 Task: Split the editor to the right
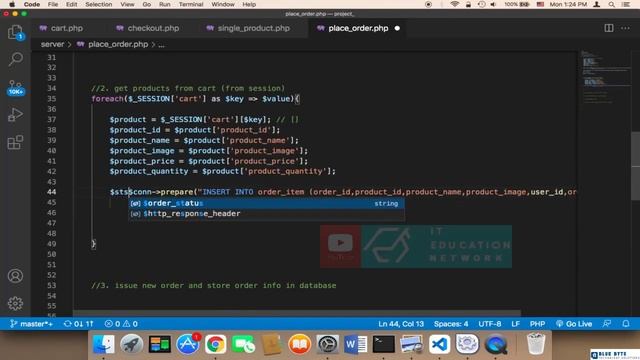pyautogui.click(x=609, y=28)
